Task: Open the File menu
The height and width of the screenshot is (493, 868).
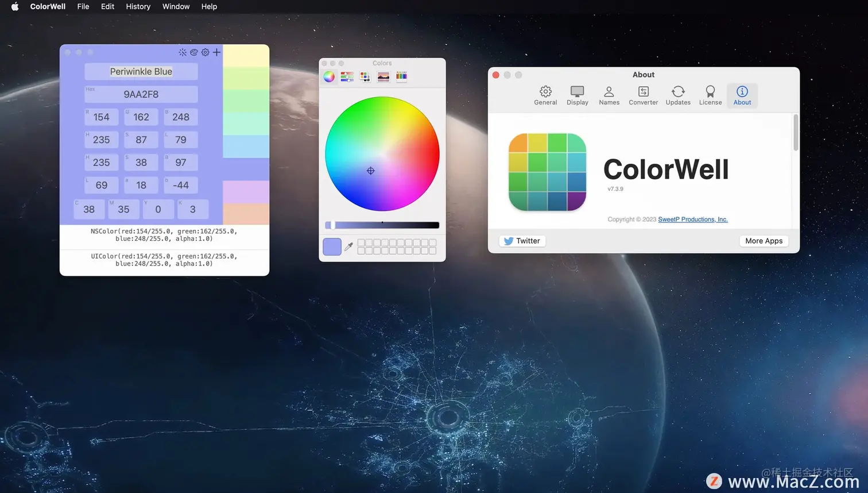Action: click(x=83, y=6)
